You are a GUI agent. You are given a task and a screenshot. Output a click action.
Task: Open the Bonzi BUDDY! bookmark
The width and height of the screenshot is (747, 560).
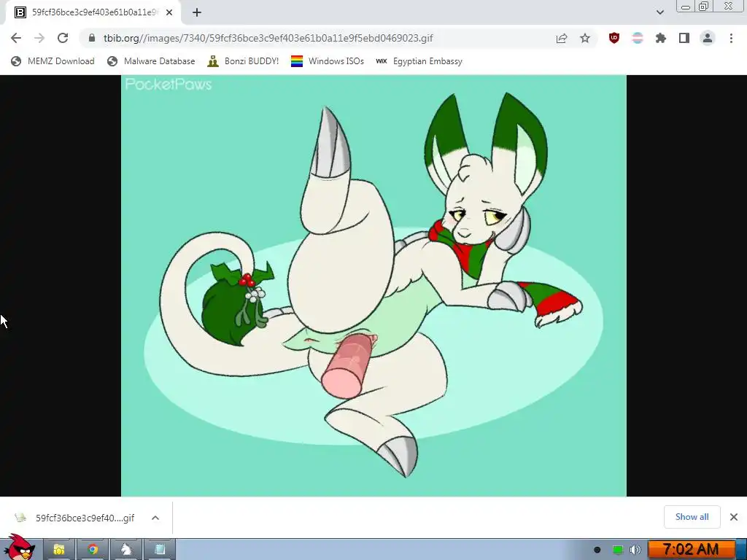[243, 61]
